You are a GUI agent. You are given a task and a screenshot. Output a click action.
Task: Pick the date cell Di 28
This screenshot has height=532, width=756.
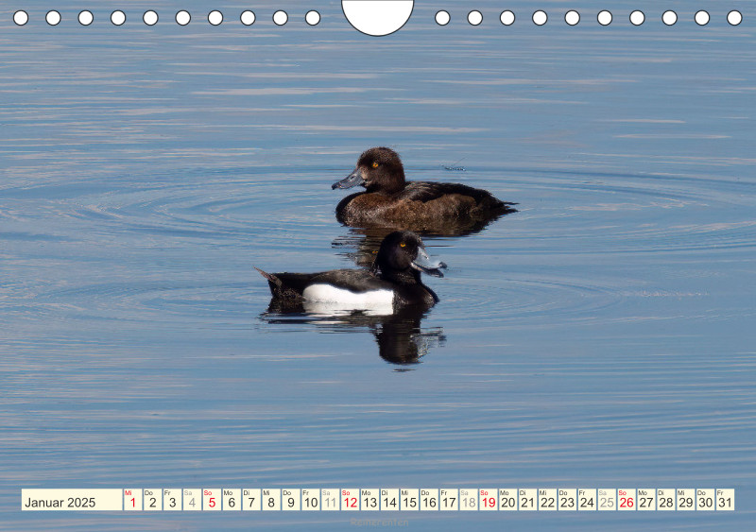tap(666, 499)
